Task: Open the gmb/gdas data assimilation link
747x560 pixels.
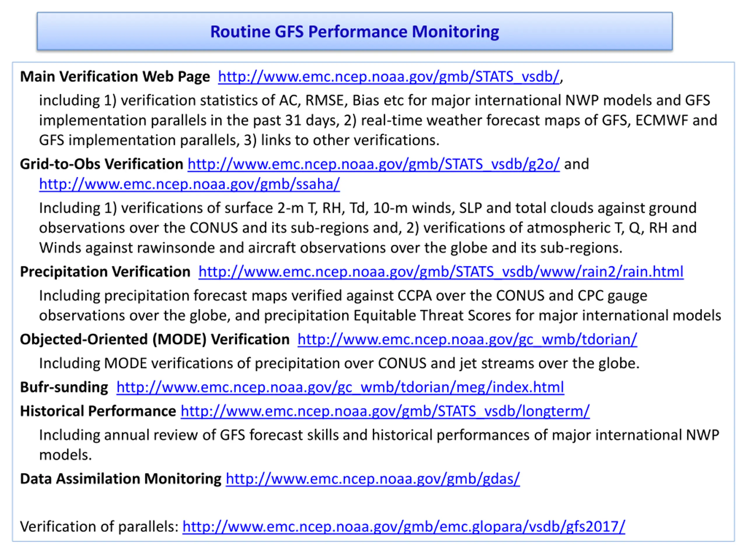Action: [x=373, y=479]
